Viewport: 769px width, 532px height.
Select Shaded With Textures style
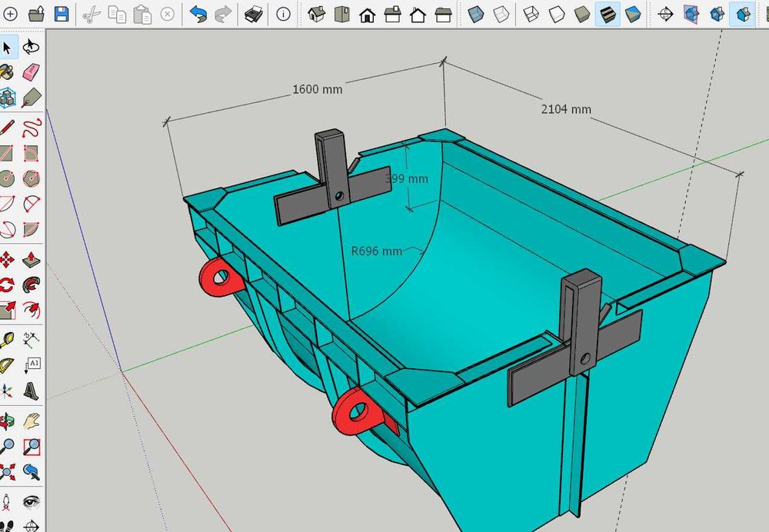tap(608, 14)
